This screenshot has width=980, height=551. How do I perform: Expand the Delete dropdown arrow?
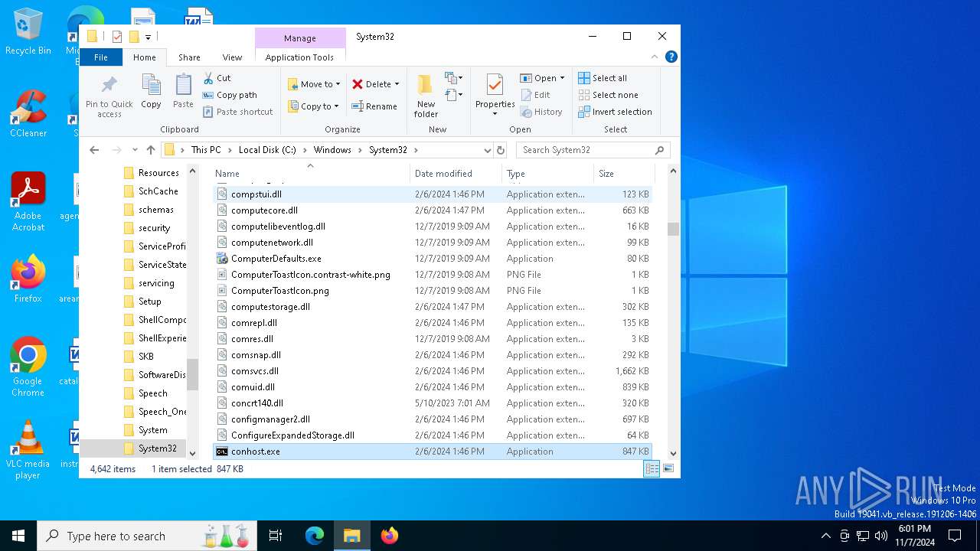pyautogui.click(x=397, y=84)
